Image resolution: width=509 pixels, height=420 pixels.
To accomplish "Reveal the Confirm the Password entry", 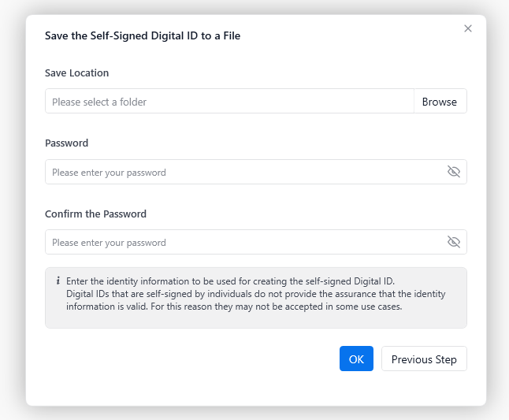I will pyautogui.click(x=453, y=242).
